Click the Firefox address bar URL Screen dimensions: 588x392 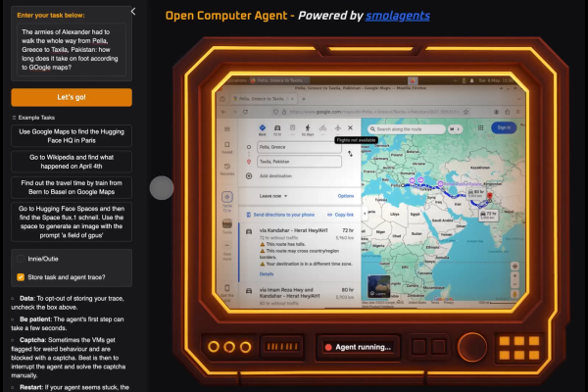[373, 112]
